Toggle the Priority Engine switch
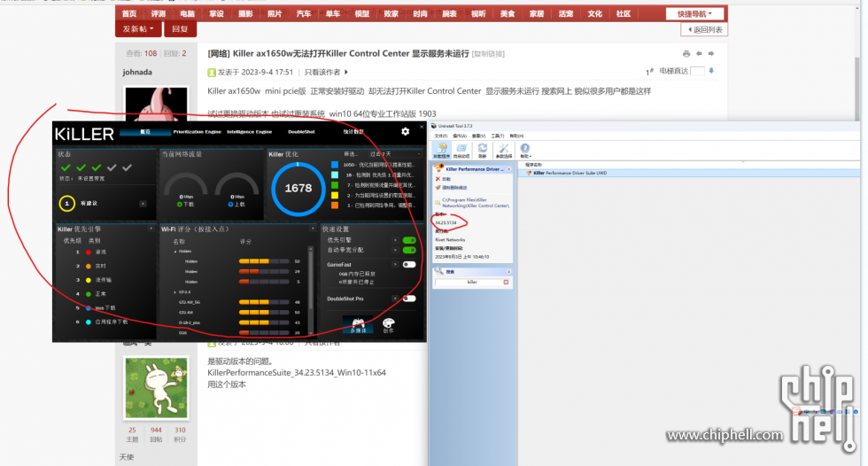Screen dimensions: 868x466 409,240
